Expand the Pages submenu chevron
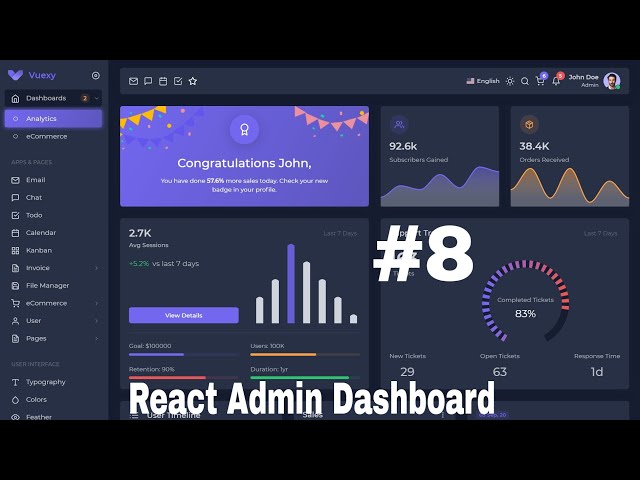 97,338
